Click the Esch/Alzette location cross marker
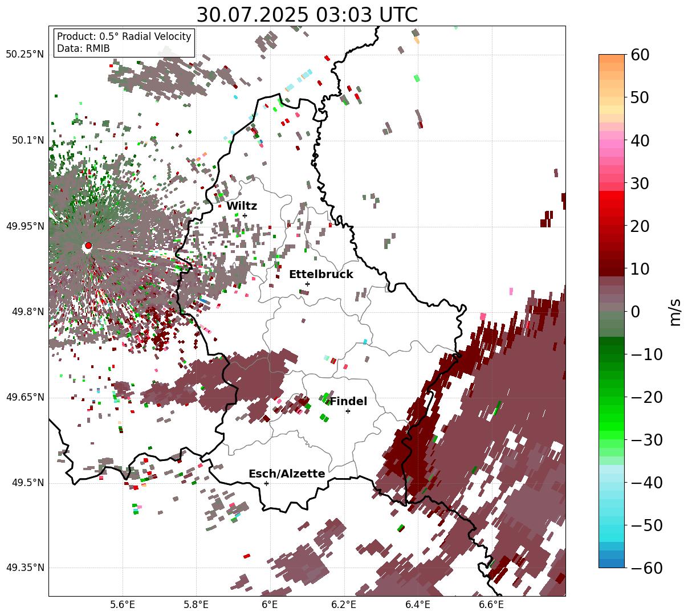The image size is (688, 616). coord(266,483)
